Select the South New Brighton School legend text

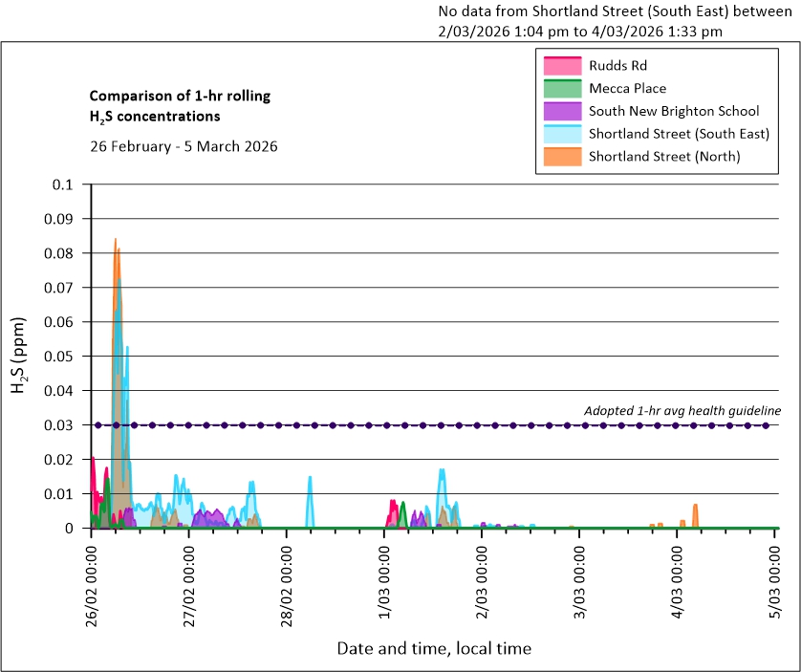coord(674,111)
